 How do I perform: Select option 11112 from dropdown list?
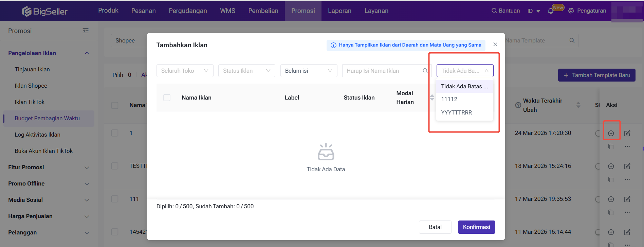(449, 99)
